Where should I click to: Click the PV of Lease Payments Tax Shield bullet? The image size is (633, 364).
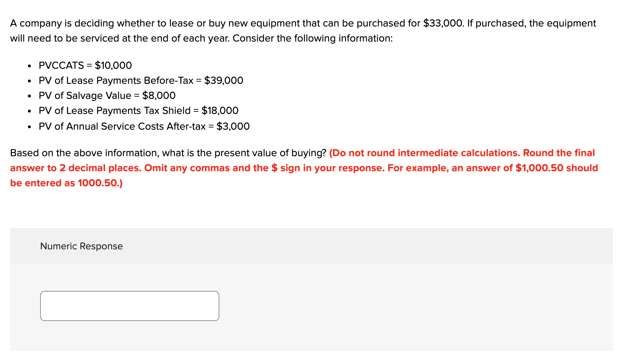pos(138,110)
